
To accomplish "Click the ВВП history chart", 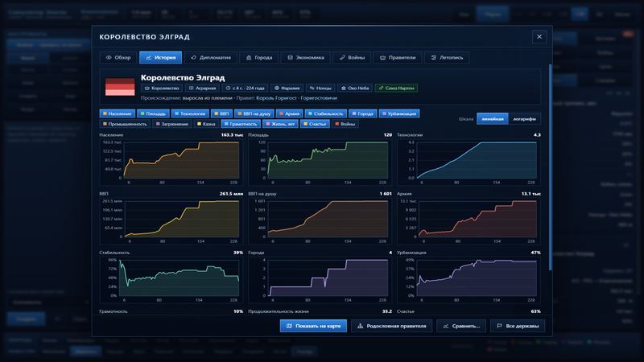I will 171,220.
